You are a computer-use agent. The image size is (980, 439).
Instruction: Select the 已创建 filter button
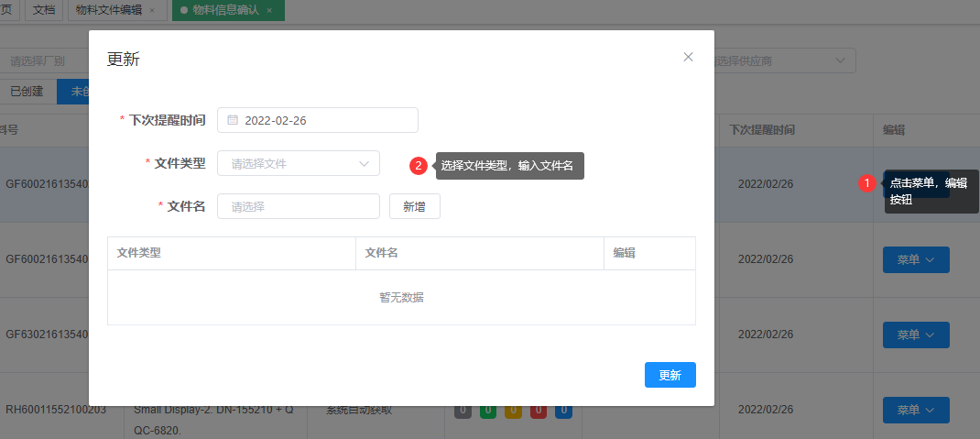(x=27, y=92)
